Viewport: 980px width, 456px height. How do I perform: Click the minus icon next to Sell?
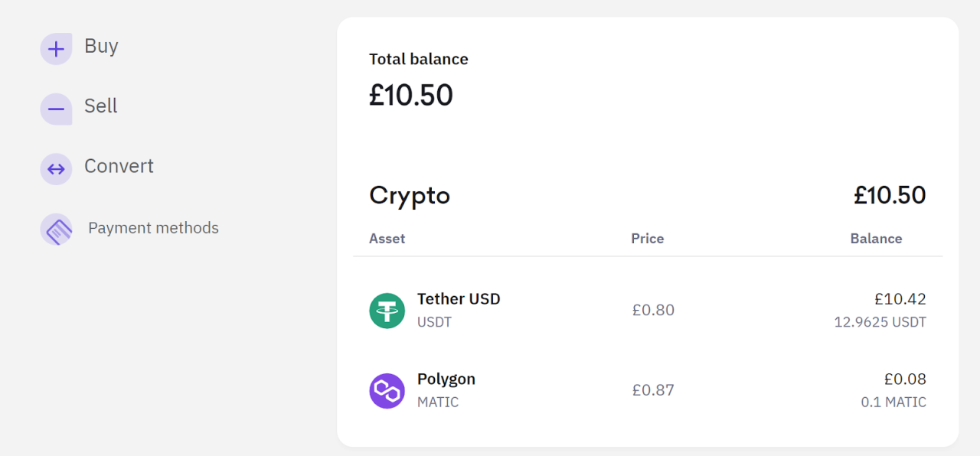tap(56, 108)
